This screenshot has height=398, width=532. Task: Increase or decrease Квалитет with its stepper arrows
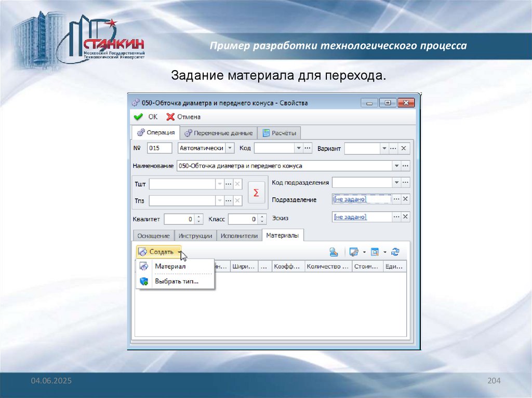[199, 219]
